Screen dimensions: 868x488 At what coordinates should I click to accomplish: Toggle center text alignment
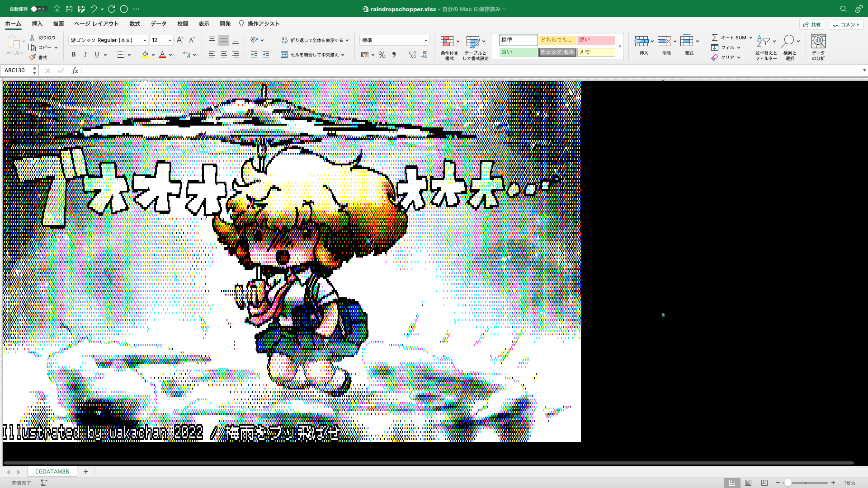click(223, 55)
